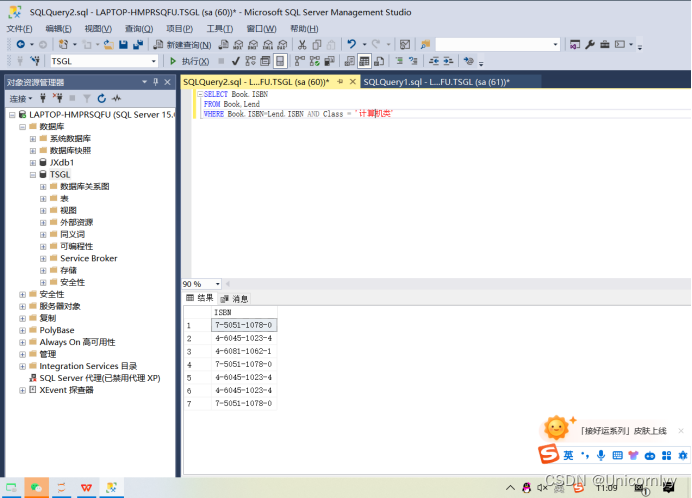Expand the 表 tables folder
692x498 pixels.
coord(43,199)
